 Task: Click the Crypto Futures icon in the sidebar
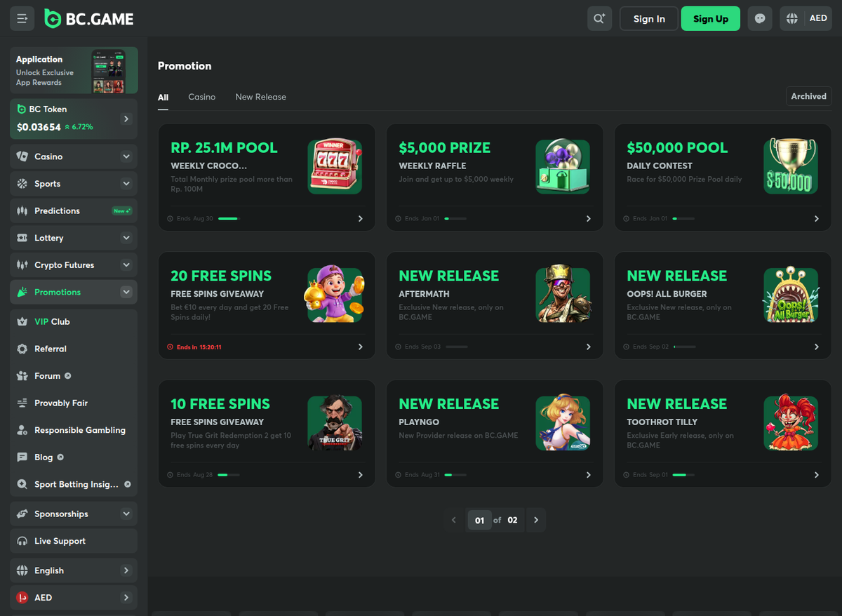tap(22, 265)
